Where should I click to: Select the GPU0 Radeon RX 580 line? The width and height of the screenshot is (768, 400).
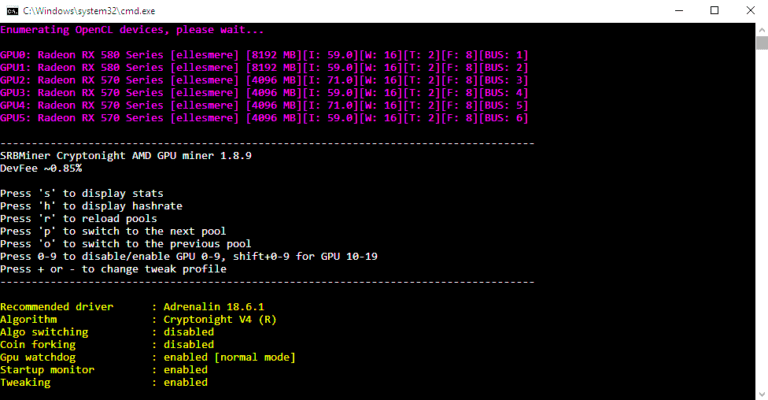[264, 55]
